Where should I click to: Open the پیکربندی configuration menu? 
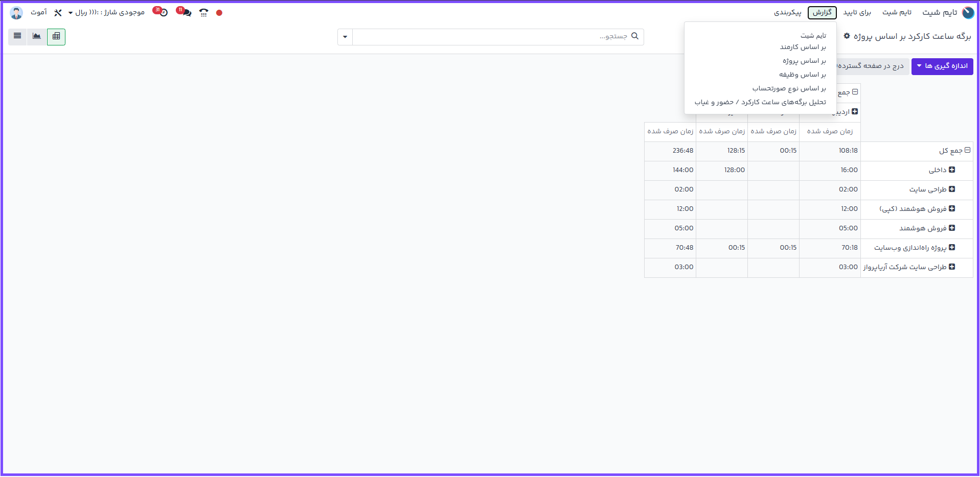click(x=787, y=13)
